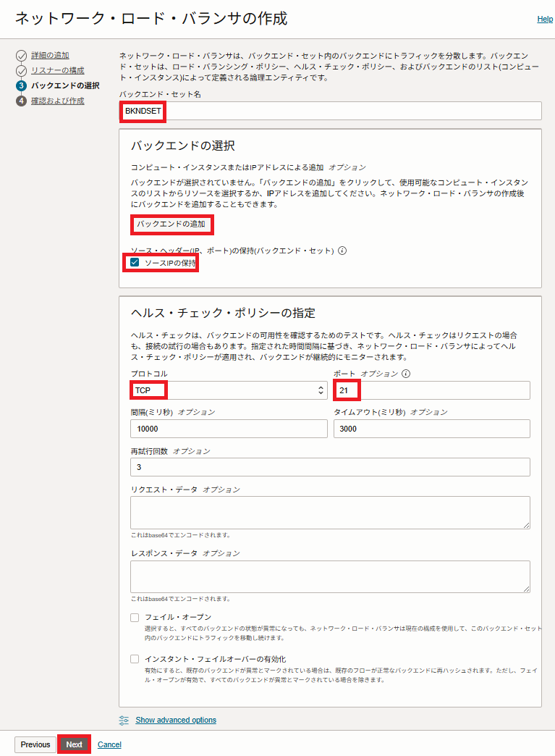Click the step 3 number icon
The width and height of the screenshot is (555, 756).
(x=21, y=86)
